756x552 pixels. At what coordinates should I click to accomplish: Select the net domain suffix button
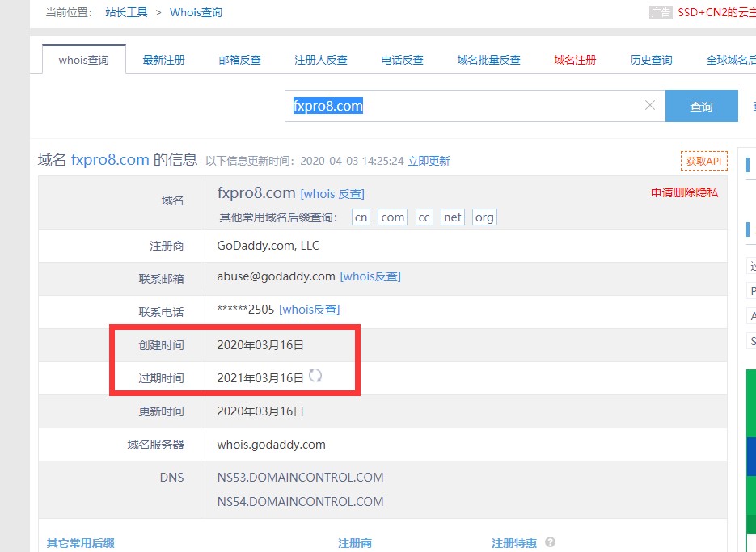pos(453,217)
